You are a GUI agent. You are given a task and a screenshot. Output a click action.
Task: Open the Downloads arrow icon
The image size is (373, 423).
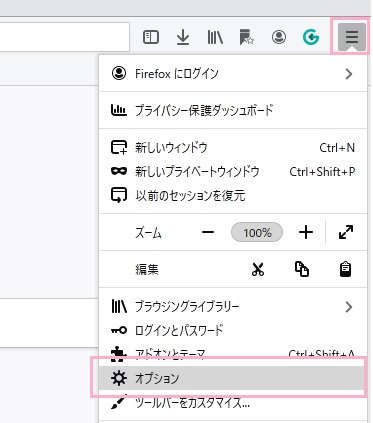pos(183,37)
